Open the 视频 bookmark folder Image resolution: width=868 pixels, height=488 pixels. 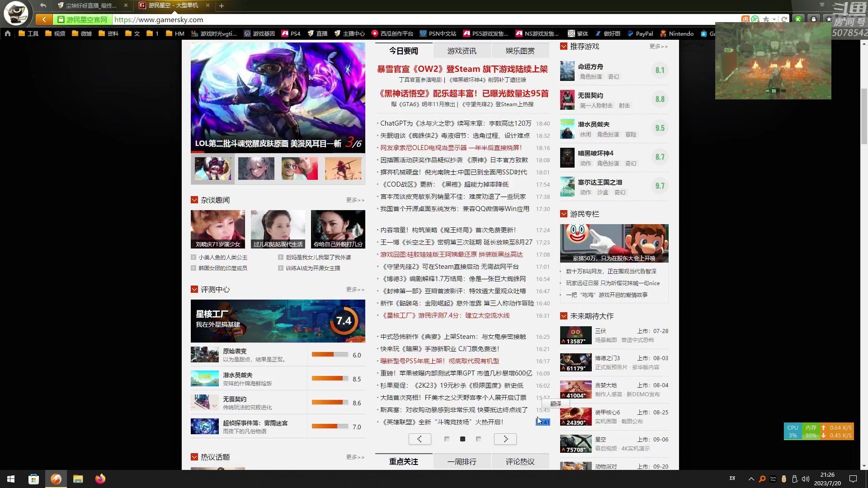point(55,33)
